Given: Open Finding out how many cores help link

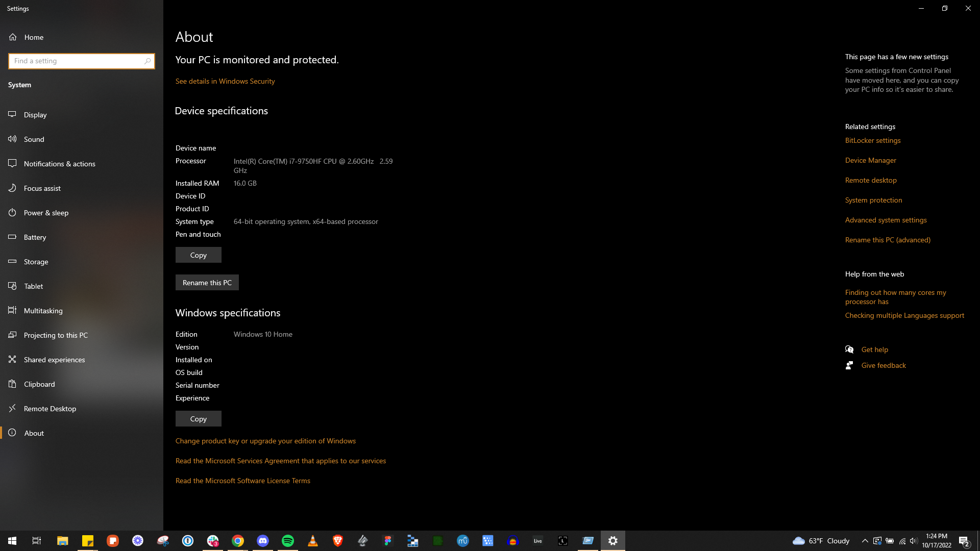Looking at the screenshot, I should pos(896,297).
